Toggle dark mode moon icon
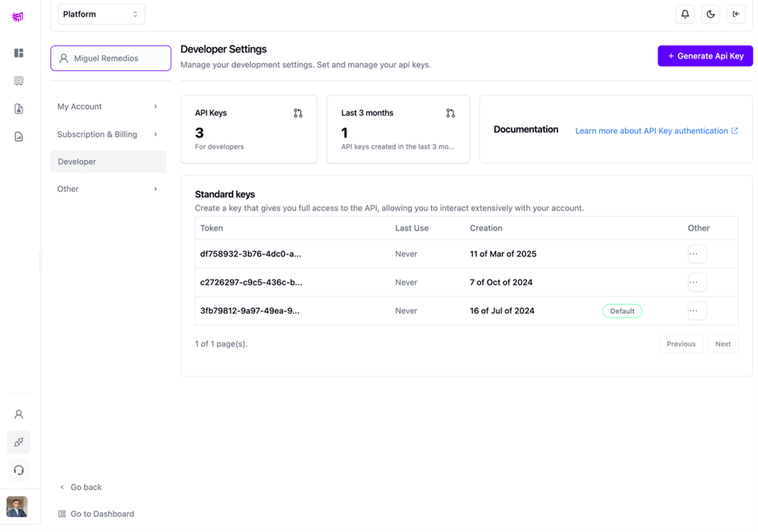758x532 pixels. click(711, 14)
